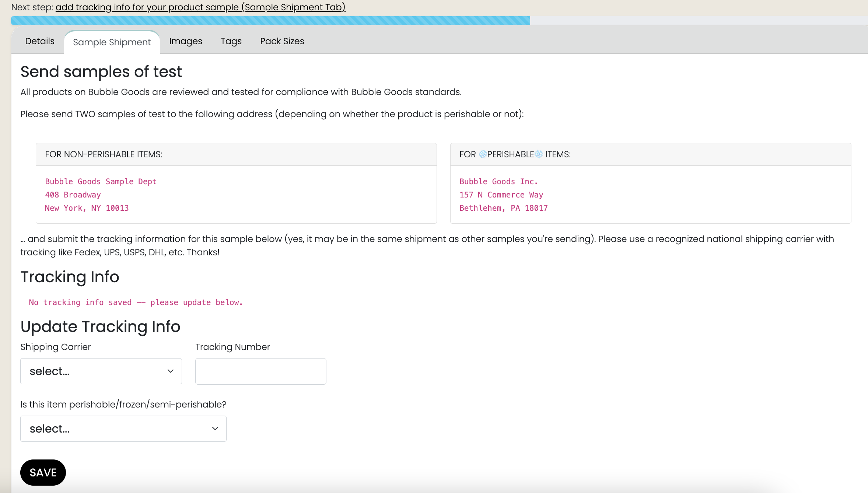Click the snowflake icon before PERISHABLE
The width and height of the screenshot is (868, 493).
pyautogui.click(x=483, y=154)
